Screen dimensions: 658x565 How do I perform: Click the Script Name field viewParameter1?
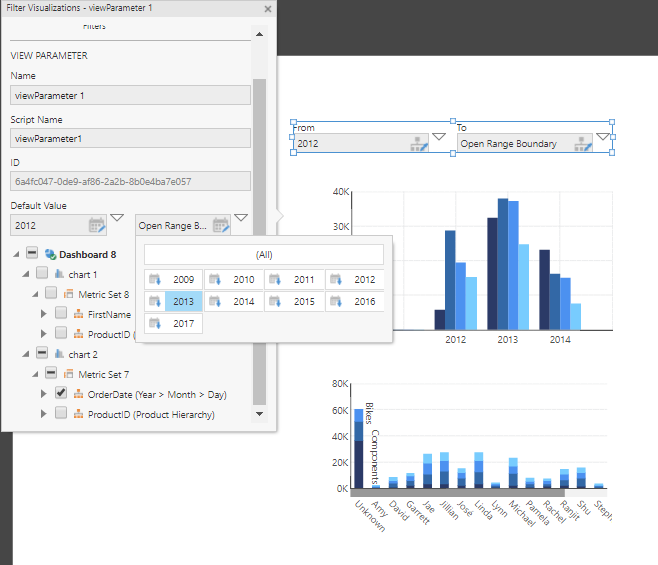(131, 138)
